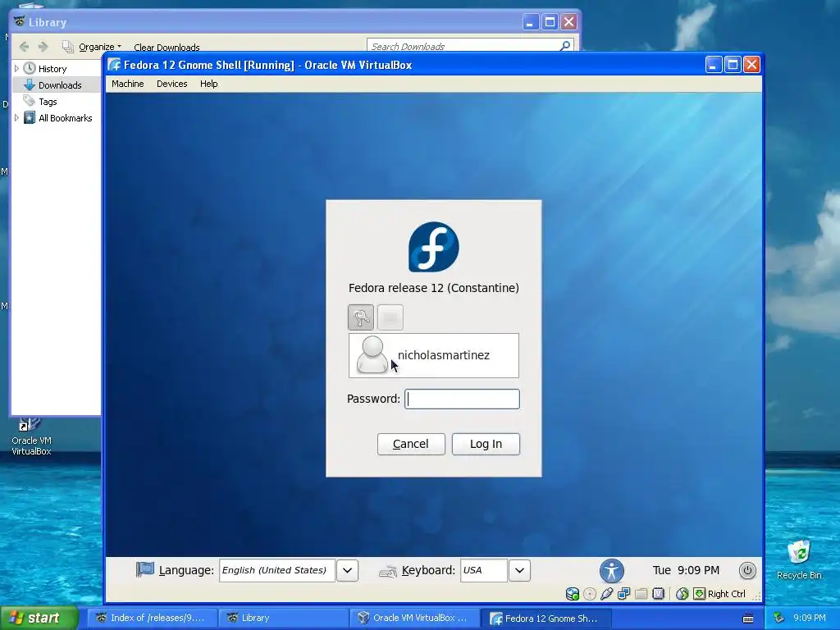Viewport: 840px width, 630px height.
Task: Click the power shutdown button in Fedora panel
Action: point(747,571)
